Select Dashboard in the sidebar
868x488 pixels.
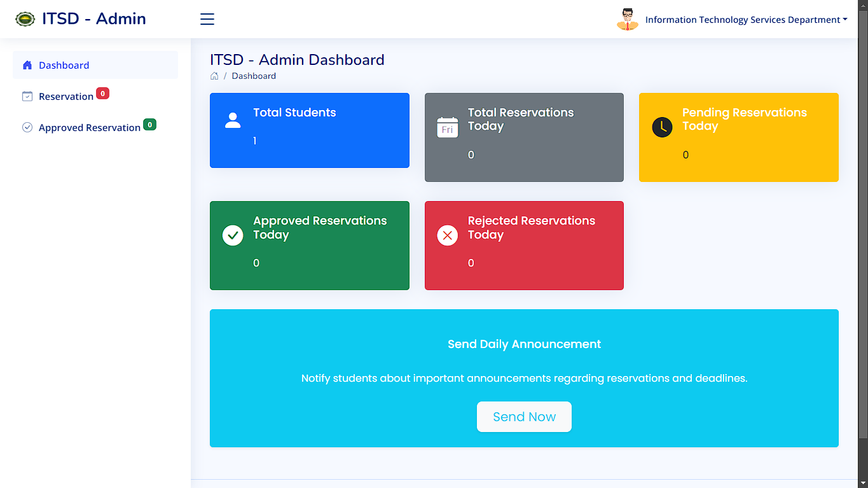(x=64, y=65)
